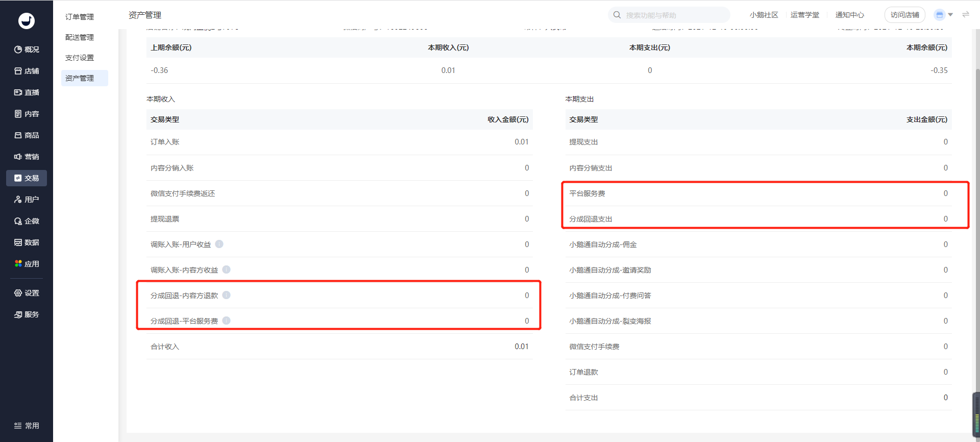The width and height of the screenshot is (980, 442).
Task: Click 提现退票 row label
Action: click(x=165, y=219)
